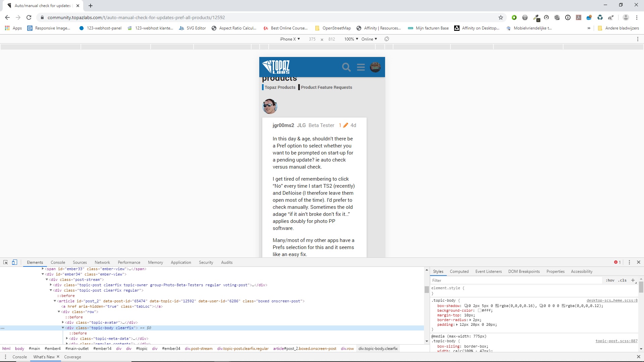This screenshot has height=362, width=644.
Task: Open the Product Feature Requests category link
Action: click(326, 87)
